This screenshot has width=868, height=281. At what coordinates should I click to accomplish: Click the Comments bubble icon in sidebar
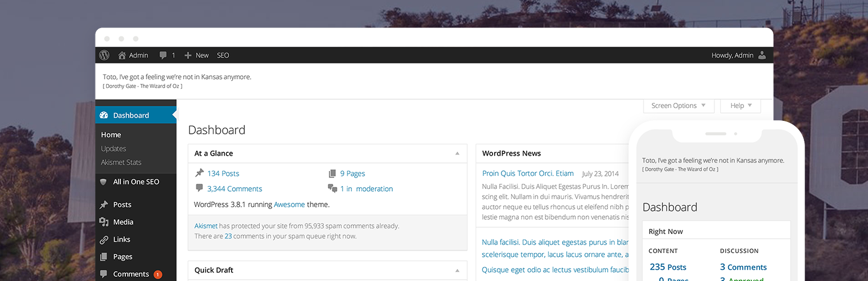pos(103,274)
